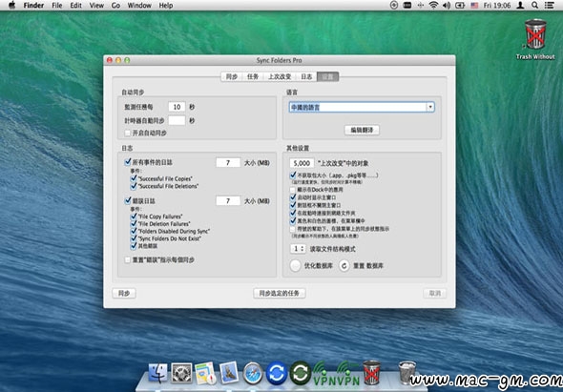563x392 pixels.
Task: Open Finder from the Dock
Action: click(158, 373)
